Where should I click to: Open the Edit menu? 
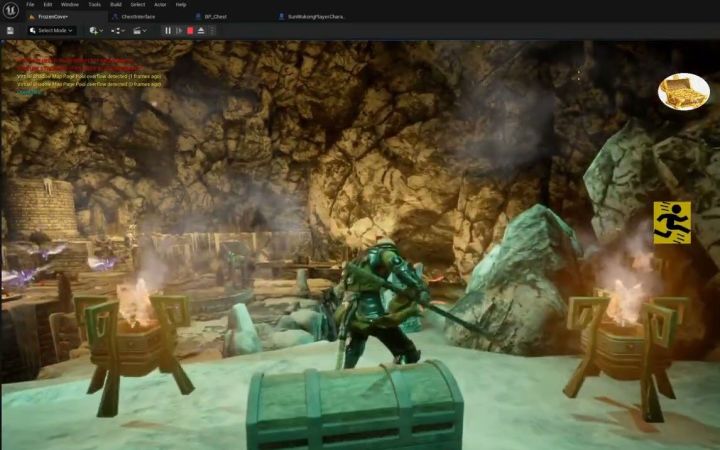tap(48, 5)
